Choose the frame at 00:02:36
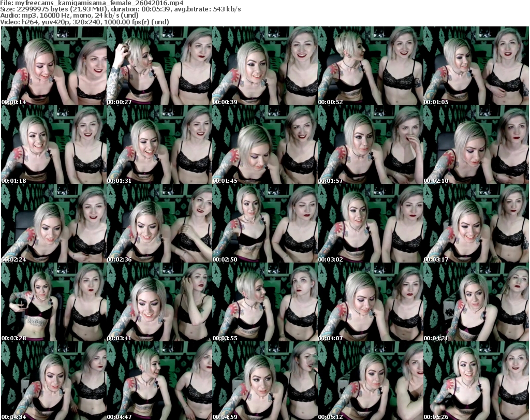Viewport: 530px width, 420px height. coord(159,223)
